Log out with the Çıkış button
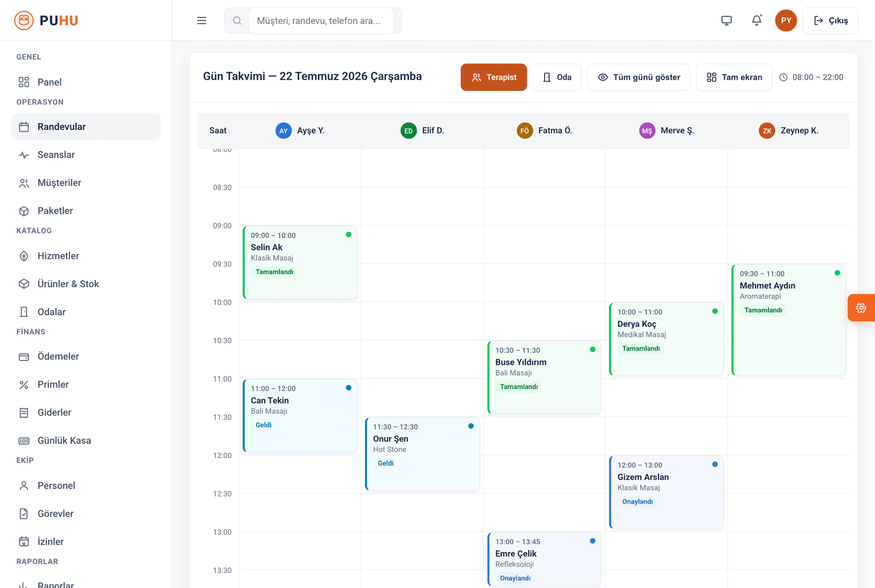 point(830,21)
